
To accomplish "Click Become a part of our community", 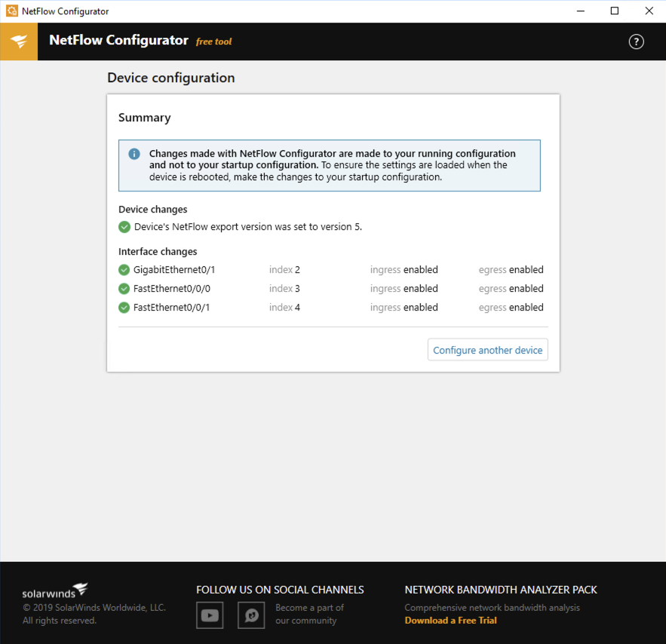I will (310, 614).
